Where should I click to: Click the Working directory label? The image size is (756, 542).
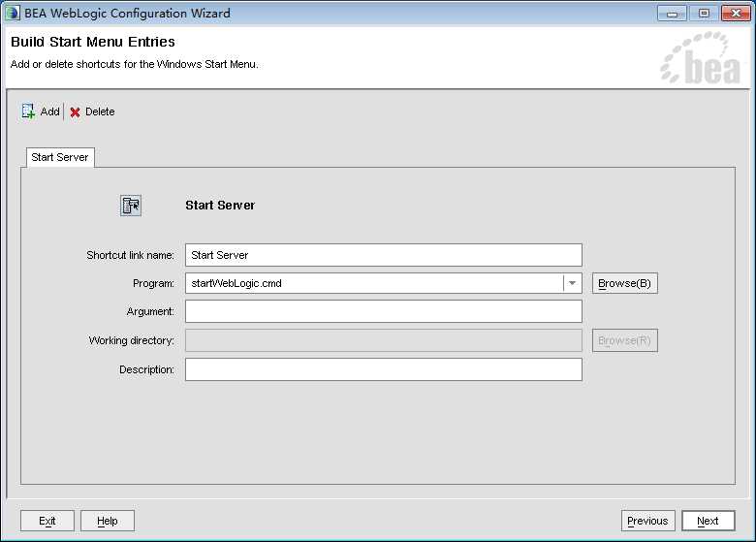click(x=131, y=340)
